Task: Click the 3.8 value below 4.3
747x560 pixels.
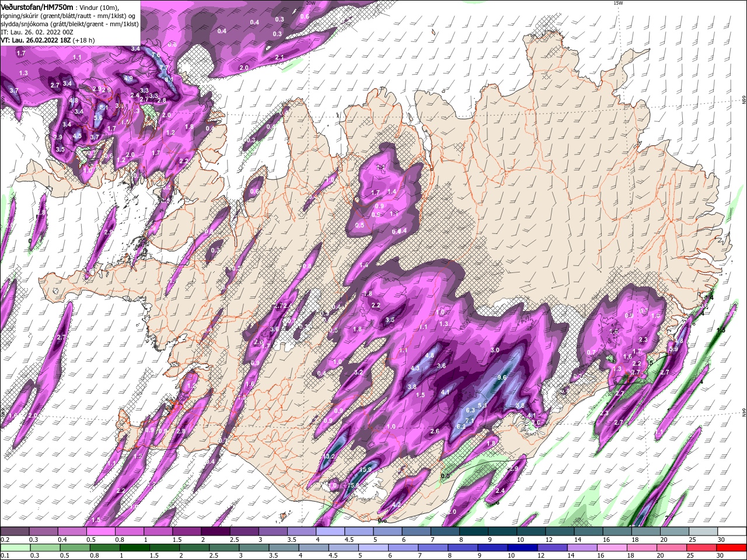Action: [x=411, y=387]
